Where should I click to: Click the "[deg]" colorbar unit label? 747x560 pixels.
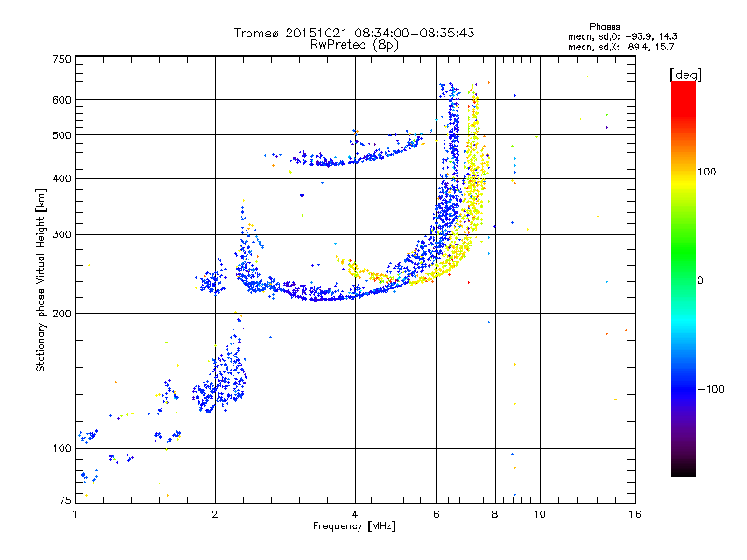685,75
